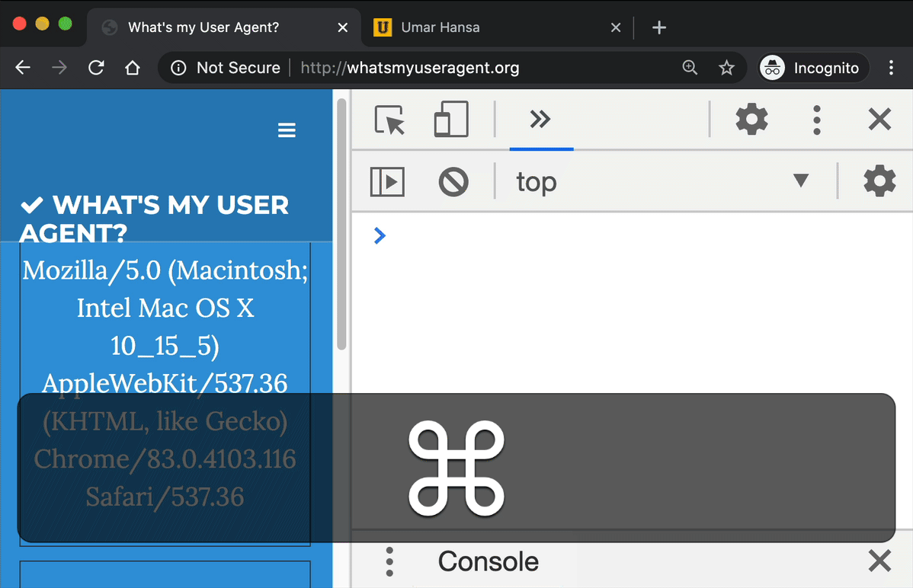Open the top JavaScript context dropdown

coord(662,181)
